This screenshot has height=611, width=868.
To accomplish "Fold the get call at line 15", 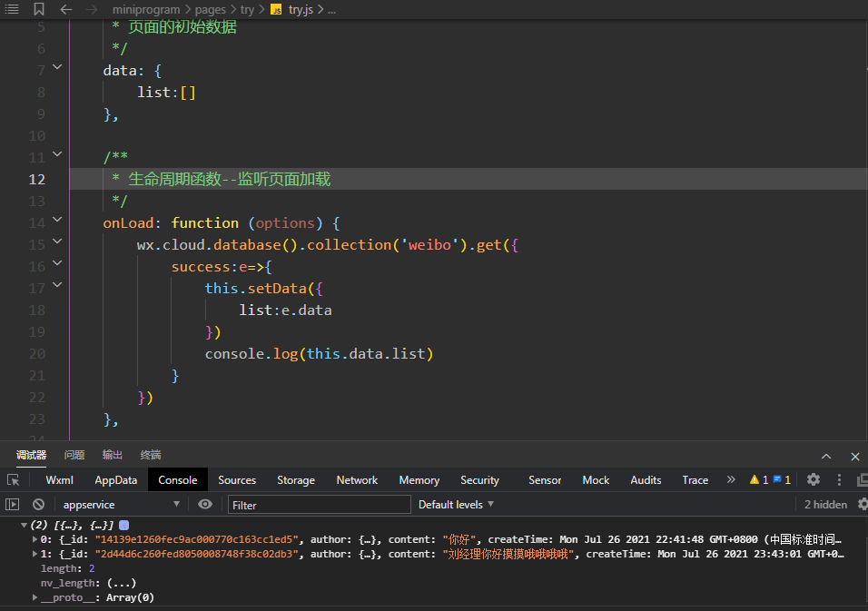I will [57, 241].
